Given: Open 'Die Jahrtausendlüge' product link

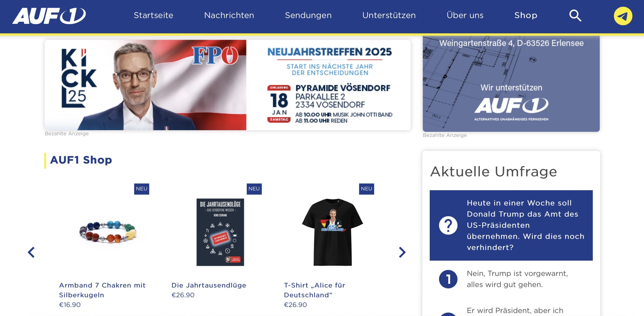Looking at the screenshot, I should tap(209, 285).
